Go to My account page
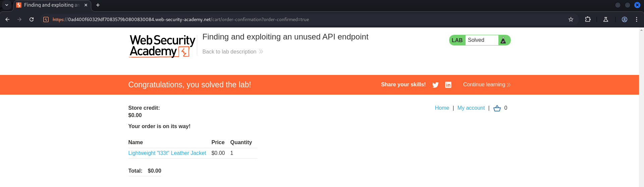Image resolution: width=644 pixels, height=187 pixels. (x=471, y=108)
